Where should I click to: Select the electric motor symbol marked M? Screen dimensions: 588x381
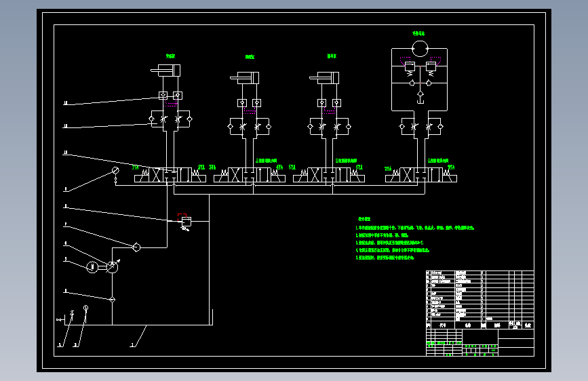coord(92,267)
